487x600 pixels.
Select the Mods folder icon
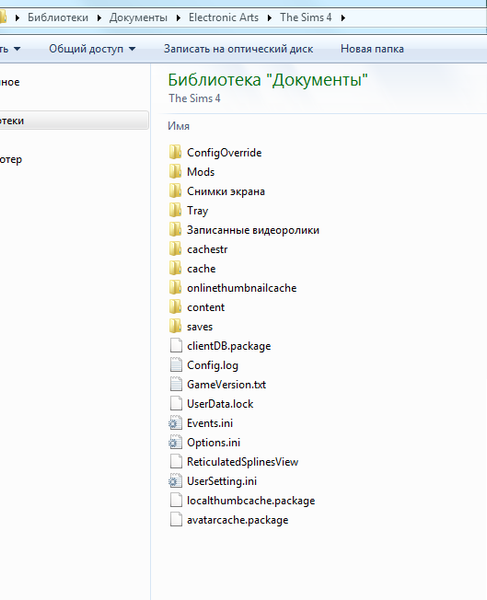[x=175, y=171]
